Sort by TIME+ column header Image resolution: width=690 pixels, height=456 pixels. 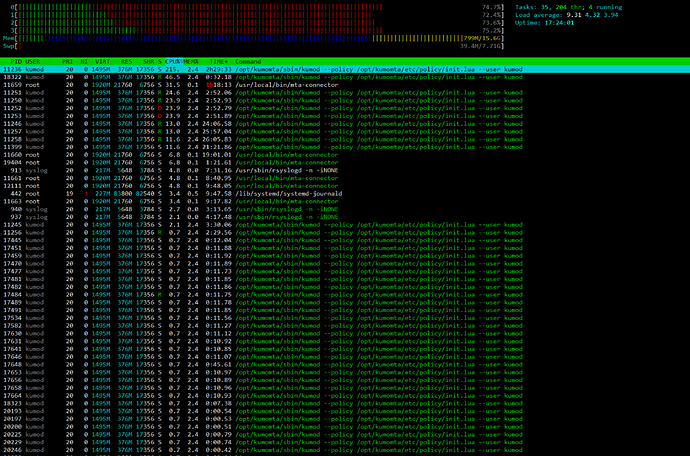pos(219,62)
